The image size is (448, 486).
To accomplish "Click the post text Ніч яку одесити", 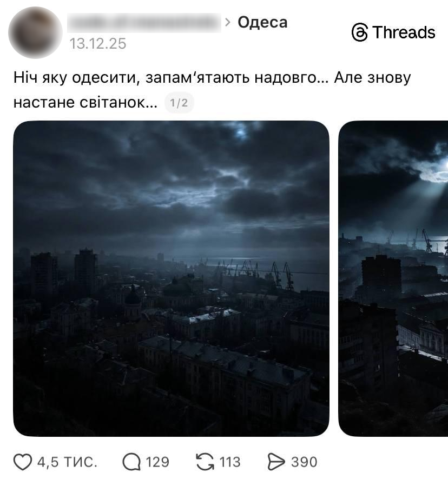I will coord(75,77).
